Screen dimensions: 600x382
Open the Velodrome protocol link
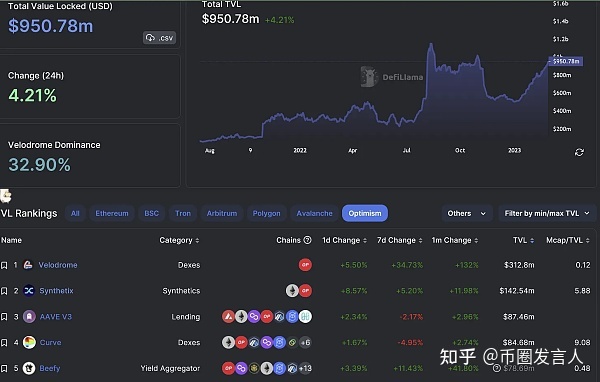click(x=58, y=265)
